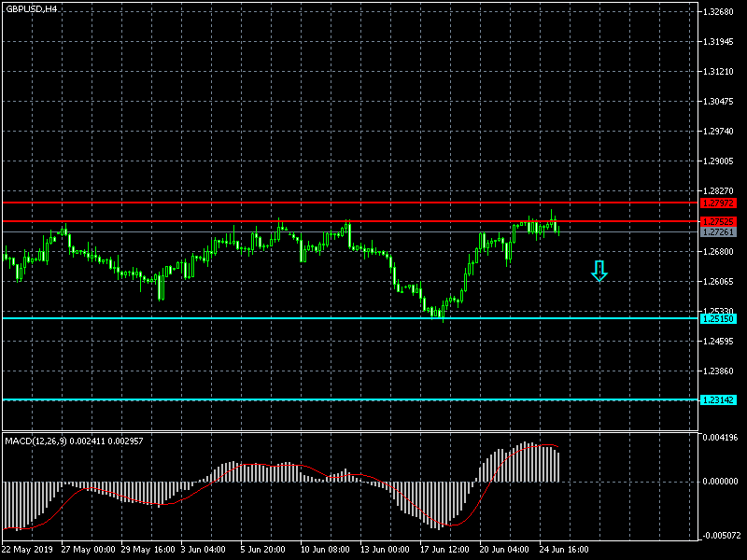Image resolution: width=747 pixels, height=560 pixels.
Task: Click the 22 May 2019 date label
Action: tap(28, 549)
